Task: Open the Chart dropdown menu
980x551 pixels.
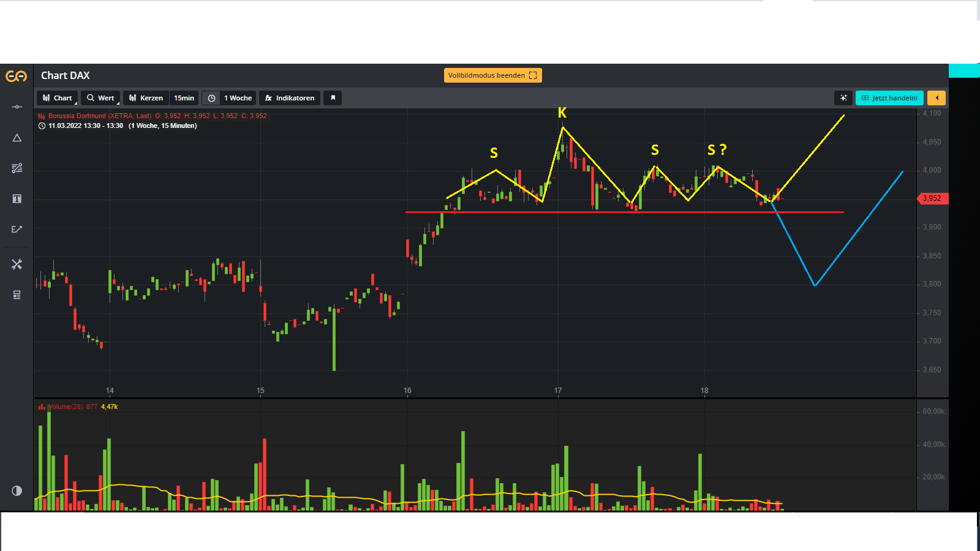Action: [58, 98]
